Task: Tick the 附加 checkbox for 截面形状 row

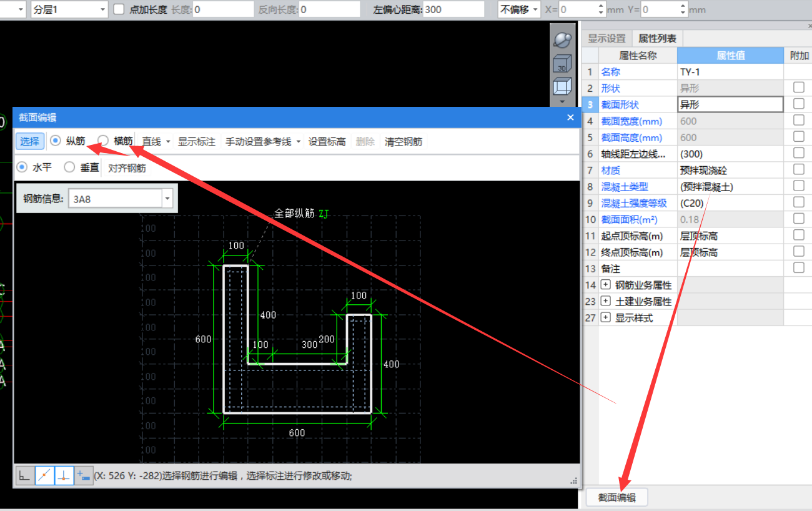Action: 798,104
